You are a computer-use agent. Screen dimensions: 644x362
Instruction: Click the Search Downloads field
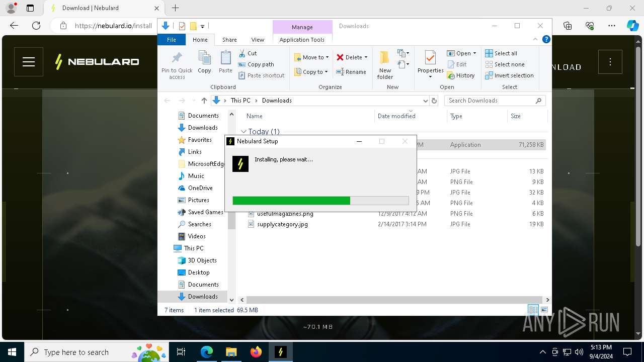tap(495, 101)
